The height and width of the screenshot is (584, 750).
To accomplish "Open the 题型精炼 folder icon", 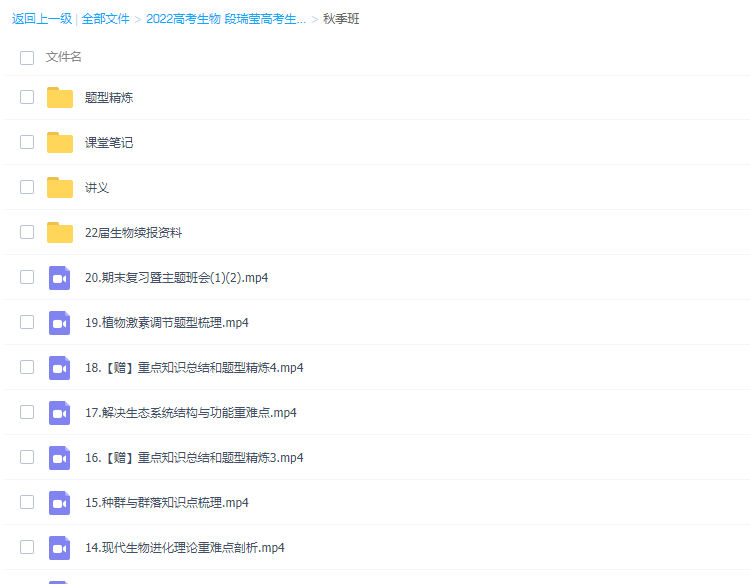I will pyautogui.click(x=60, y=98).
